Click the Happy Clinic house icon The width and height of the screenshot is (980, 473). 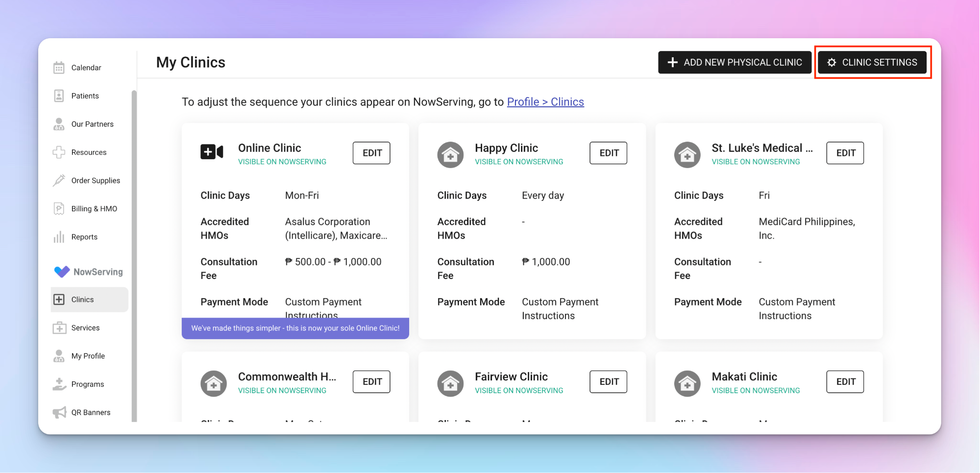pyautogui.click(x=450, y=155)
